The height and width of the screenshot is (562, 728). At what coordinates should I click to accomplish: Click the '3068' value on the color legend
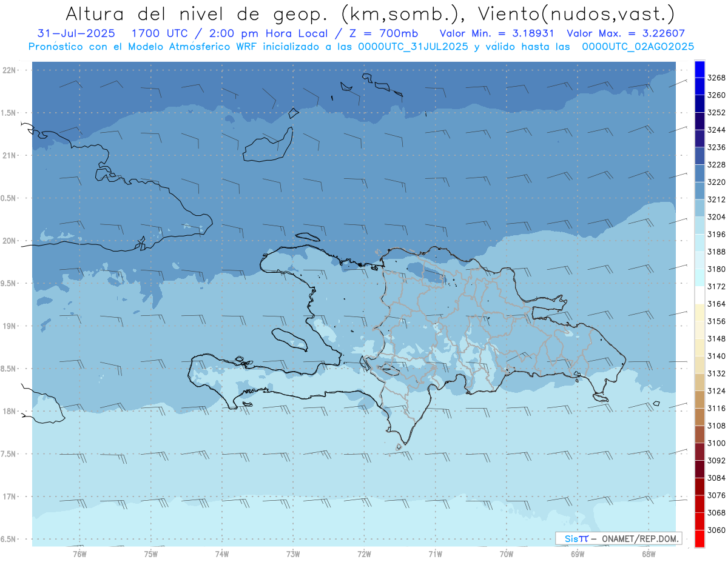pyautogui.click(x=716, y=513)
